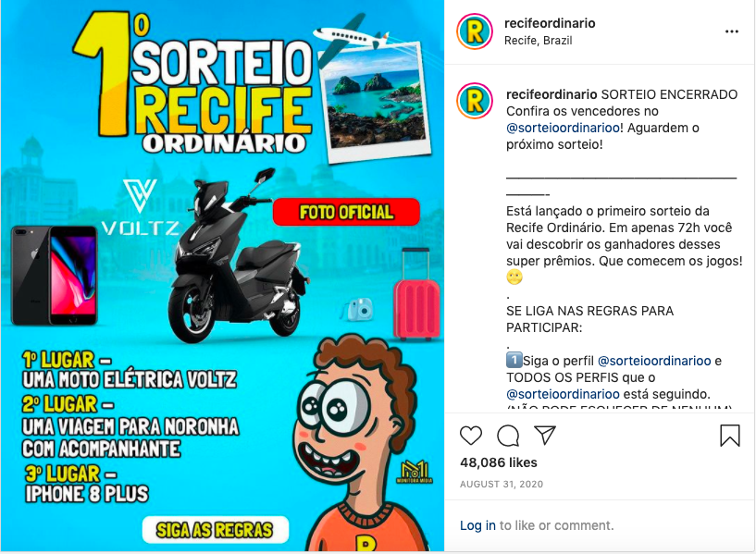This screenshot has width=756, height=554.
Task: View the 48,086 likes list
Action: point(499,462)
